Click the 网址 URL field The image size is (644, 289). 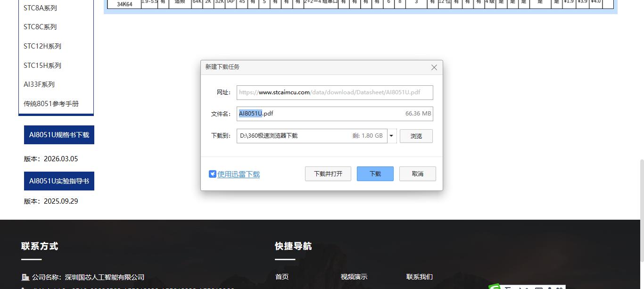click(x=335, y=92)
